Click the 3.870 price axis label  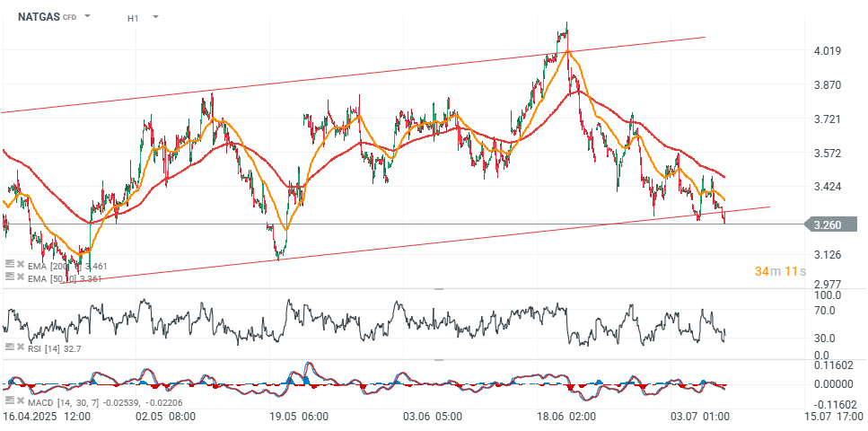coord(827,85)
